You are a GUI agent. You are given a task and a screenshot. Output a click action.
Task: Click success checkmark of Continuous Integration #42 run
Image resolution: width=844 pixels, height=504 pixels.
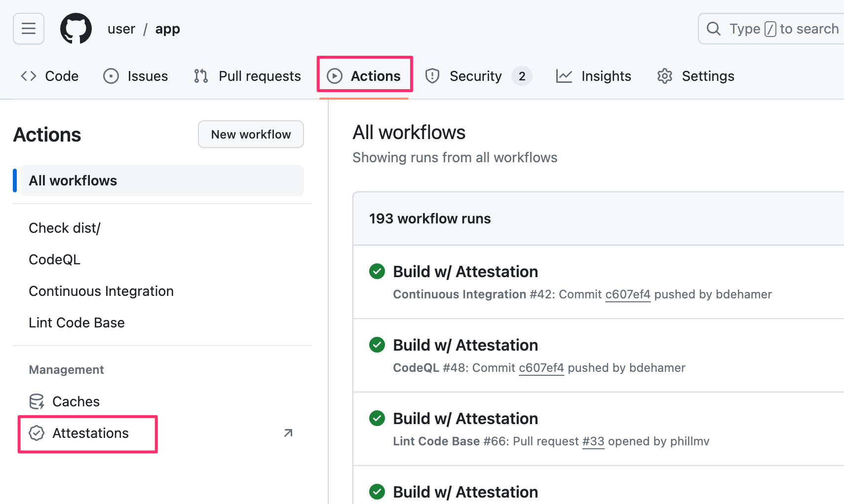pos(377,271)
